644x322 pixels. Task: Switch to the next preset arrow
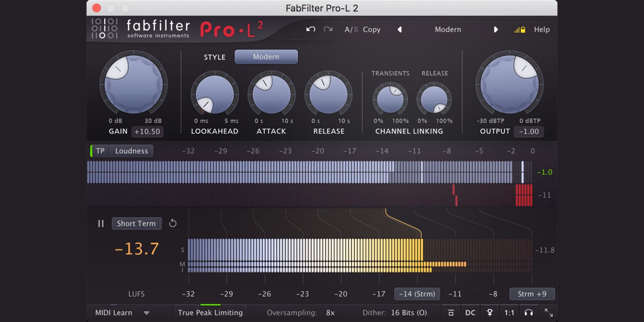click(496, 30)
